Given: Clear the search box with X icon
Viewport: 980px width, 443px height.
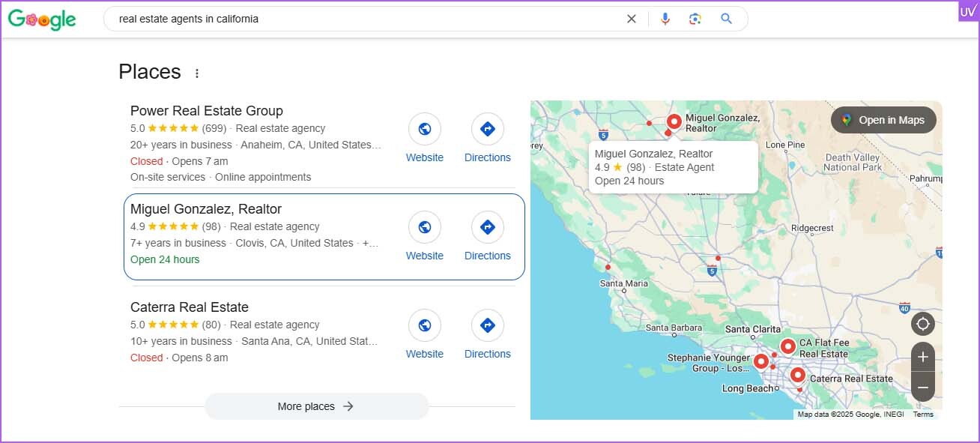Looking at the screenshot, I should click(x=632, y=19).
